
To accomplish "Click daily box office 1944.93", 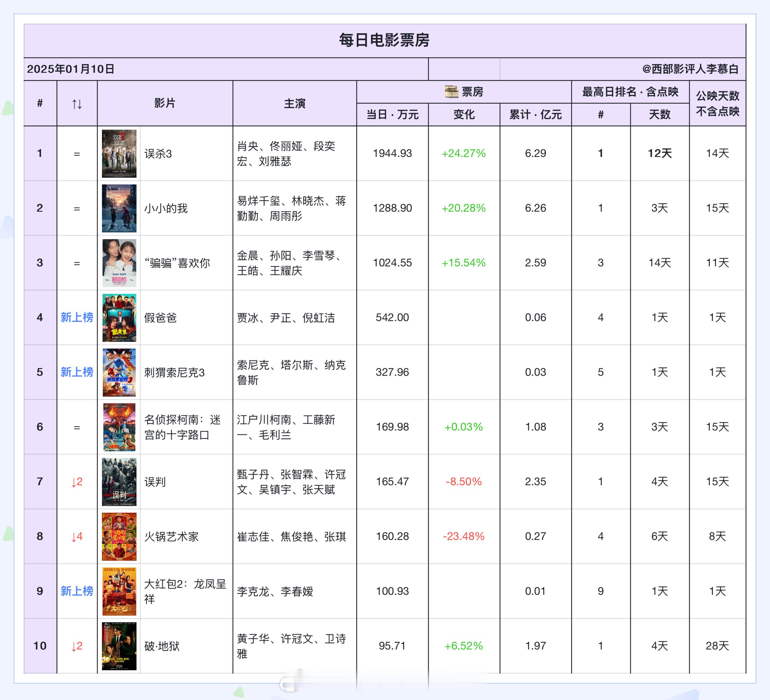I will [x=392, y=154].
